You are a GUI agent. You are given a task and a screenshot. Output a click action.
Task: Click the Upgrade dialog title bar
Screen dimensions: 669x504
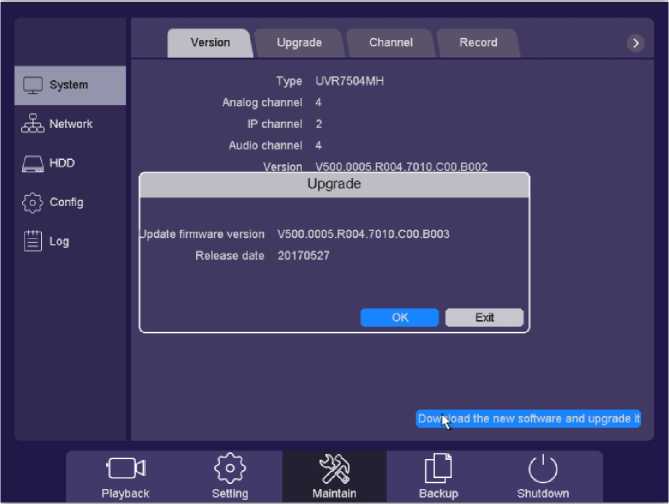(334, 184)
